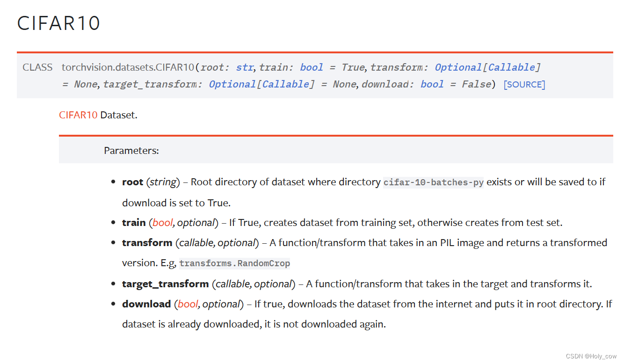This screenshot has width=624, height=364.
Task: Click Optional after target_transform in signature
Action: point(232,84)
